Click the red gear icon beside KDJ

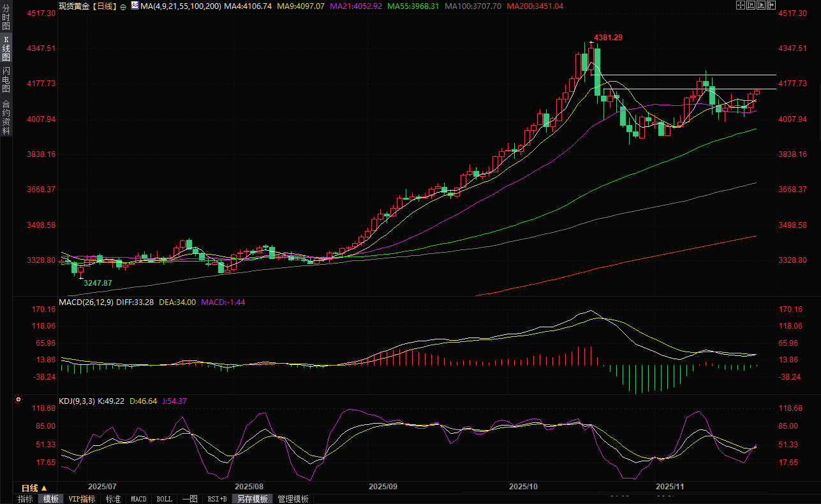point(18,401)
